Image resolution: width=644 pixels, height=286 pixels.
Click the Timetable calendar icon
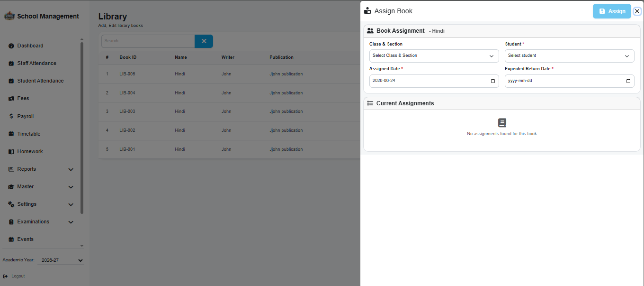[x=11, y=134]
